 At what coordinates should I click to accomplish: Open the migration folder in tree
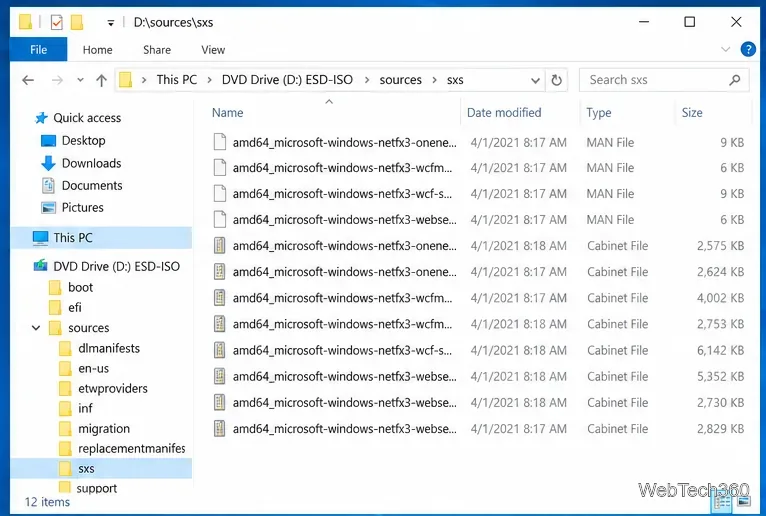(x=94, y=429)
